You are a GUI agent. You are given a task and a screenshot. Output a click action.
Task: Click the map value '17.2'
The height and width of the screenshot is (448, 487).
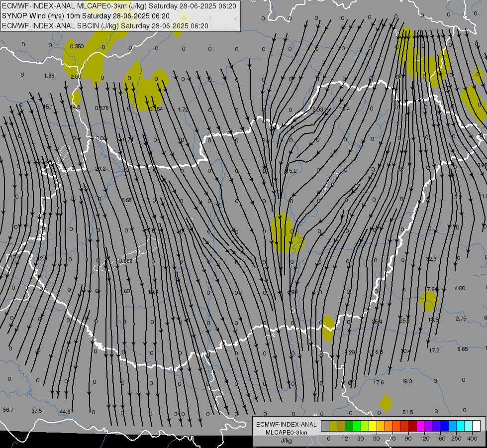[434, 350]
